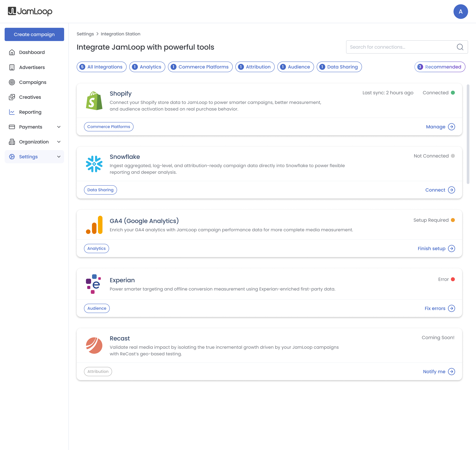This screenshot has height=450, width=476.
Task: Click the Experian logo icon
Action: pos(94,284)
